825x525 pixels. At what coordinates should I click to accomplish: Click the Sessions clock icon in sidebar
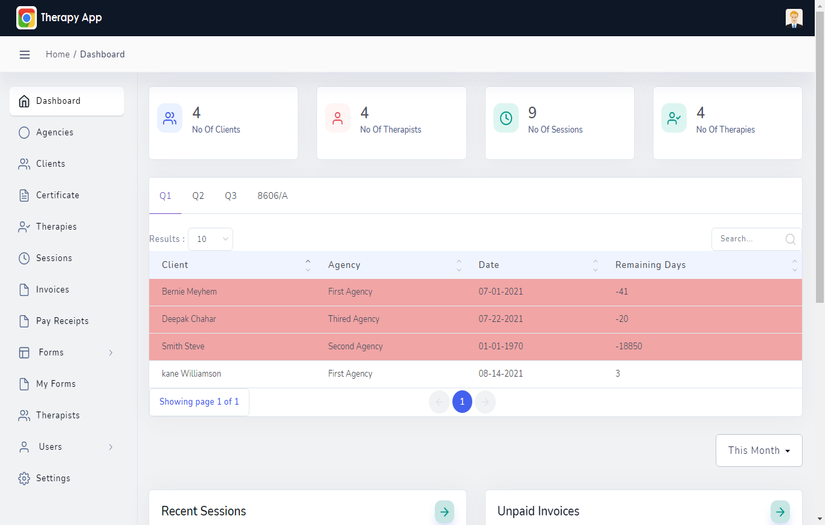coord(24,258)
